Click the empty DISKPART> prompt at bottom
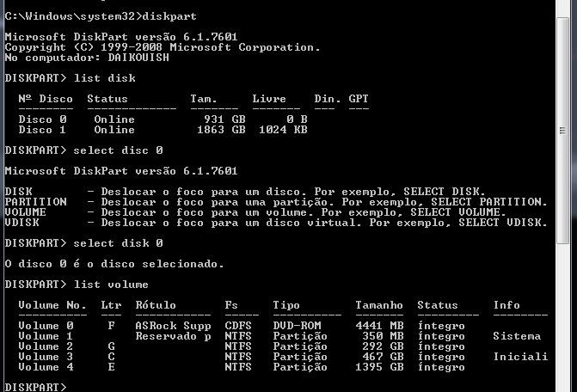This screenshot has width=577, height=392. [36, 387]
